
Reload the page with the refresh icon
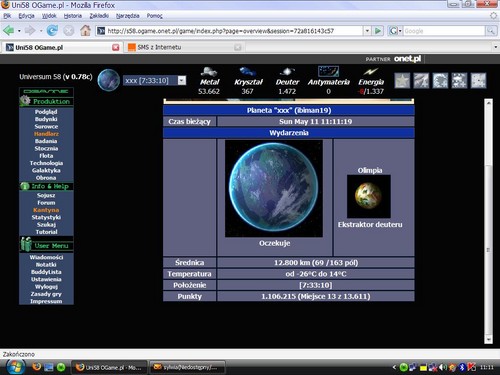[52, 31]
